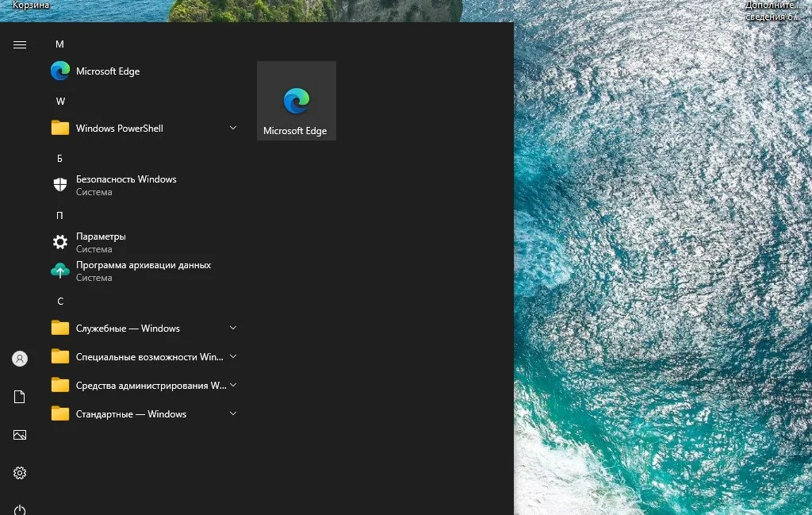Click the letter С section header
This screenshot has height=515, width=812.
pos(59,302)
